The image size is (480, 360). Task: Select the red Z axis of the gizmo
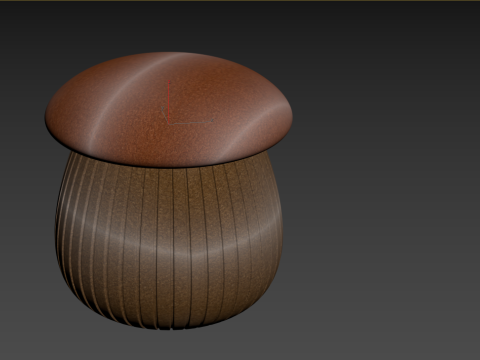coord(169,102)
